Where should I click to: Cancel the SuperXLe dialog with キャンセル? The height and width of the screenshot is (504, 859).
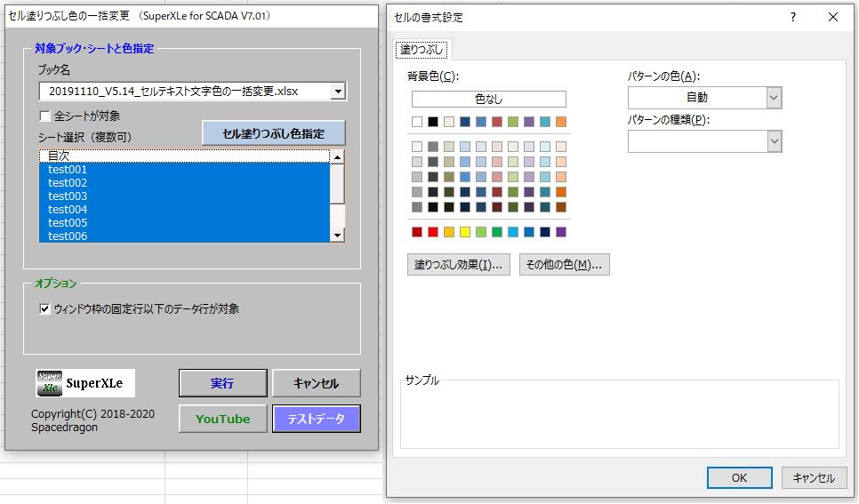(316, 383)
